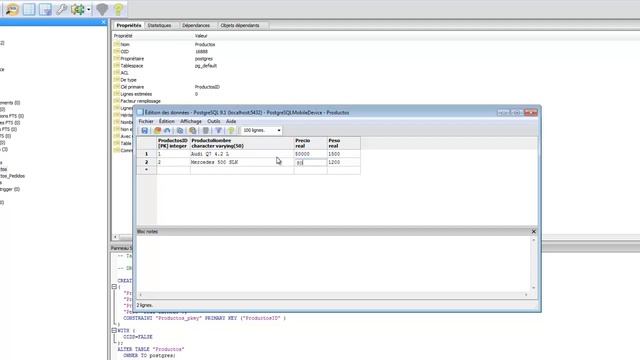
Task: Click the ProductosID column header
Action: coord(173,143)
